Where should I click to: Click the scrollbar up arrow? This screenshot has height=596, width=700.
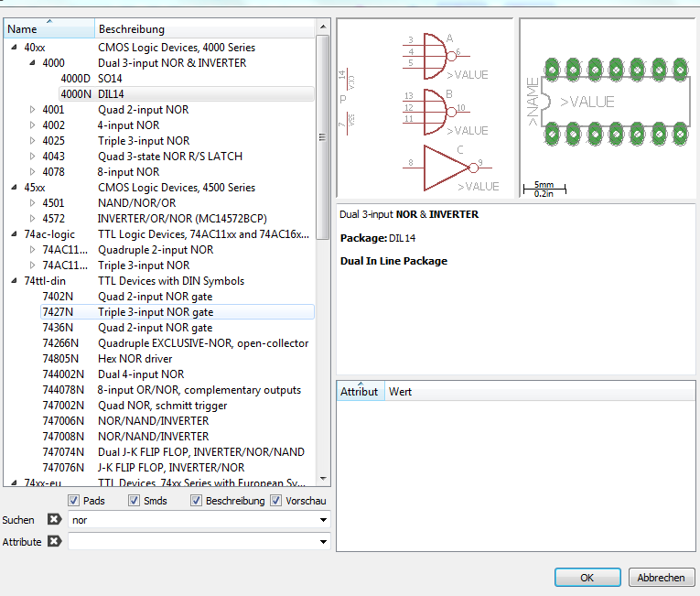(323, 27)
